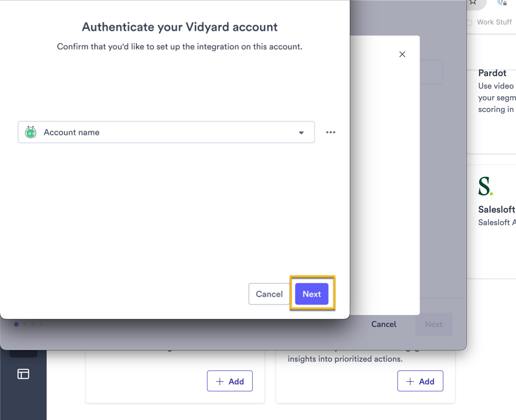
Task: Select the first highlighted progress dot
Action: tap(16, 324)
